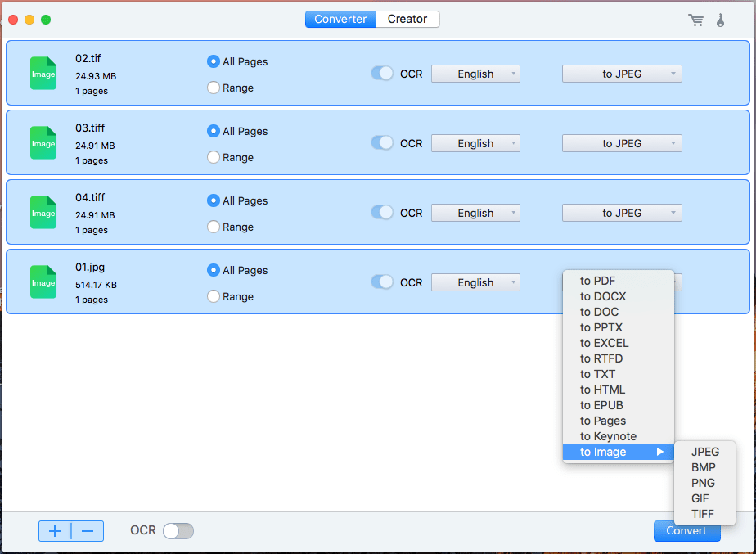This screenshot has height=554, width=756.
Task: Open the to JPEG dropdown for 02.tif
Action: [x=622, y=74]
